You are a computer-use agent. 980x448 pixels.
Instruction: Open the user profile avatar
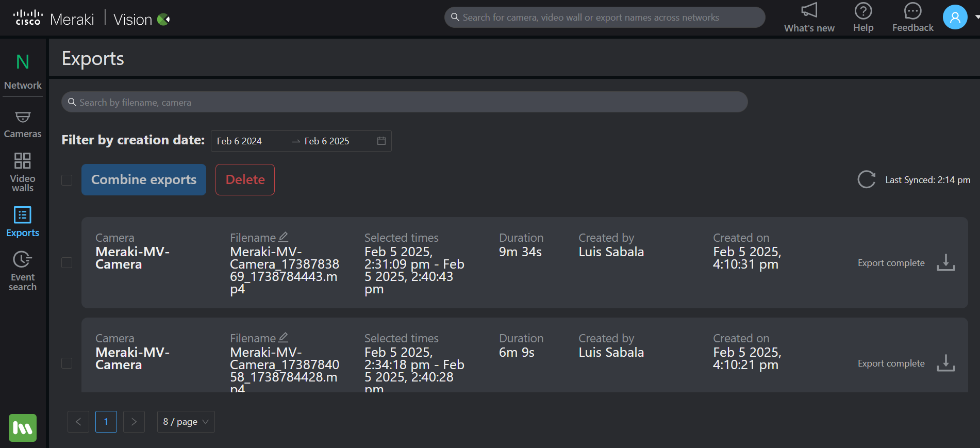(x=955, y=18)
